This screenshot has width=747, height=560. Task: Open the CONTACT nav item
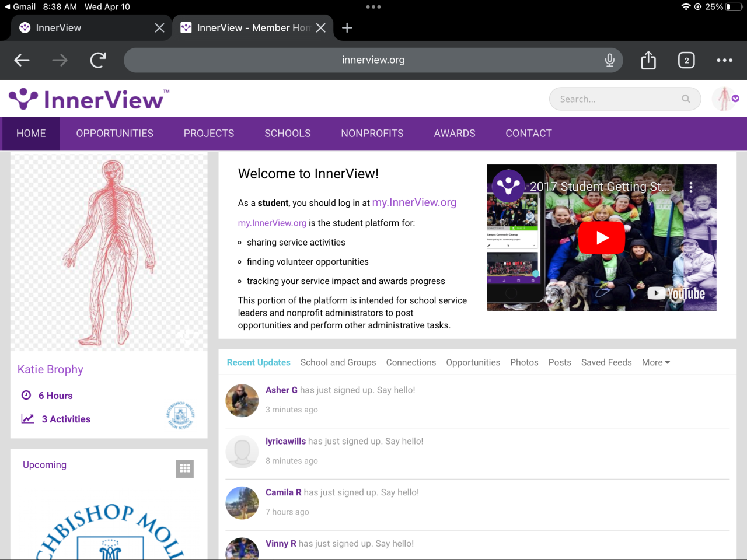click(529, 134)
